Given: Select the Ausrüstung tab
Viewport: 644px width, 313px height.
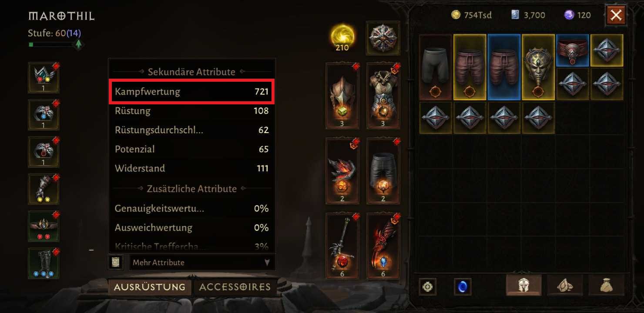Looking at the screenshot, I should pyautogui.click(x=150, y=287).
